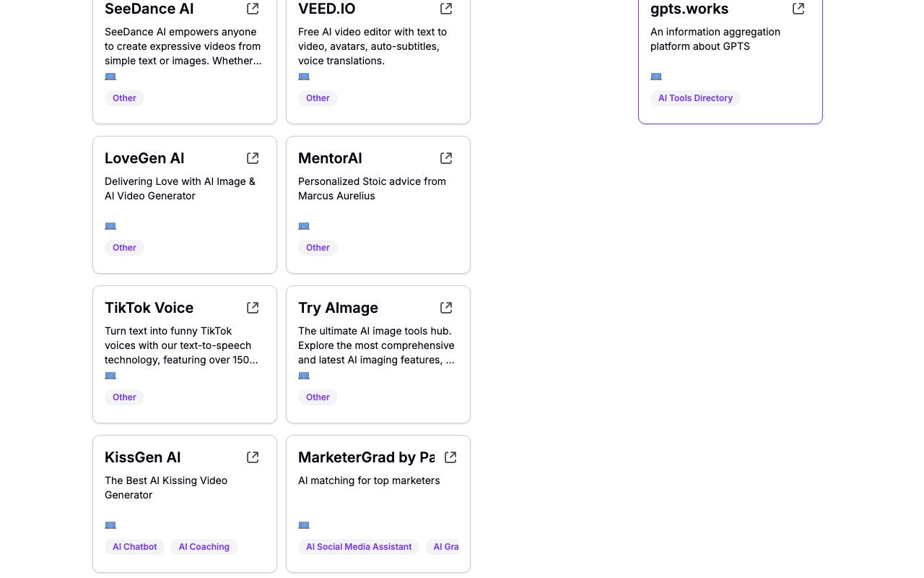Click laptop icon on MarketerGrad card
This screenshot has width=924, height=578.
click(304, 525)
